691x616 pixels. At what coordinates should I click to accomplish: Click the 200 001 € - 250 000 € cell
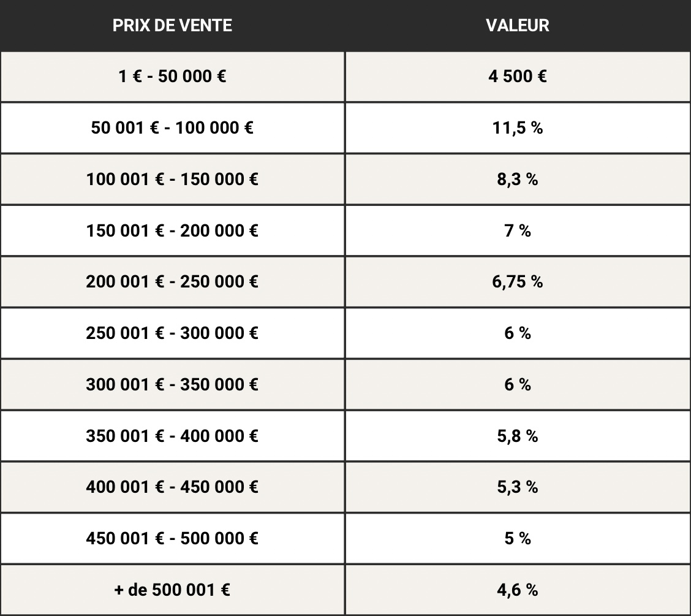(x=172, y=282)
